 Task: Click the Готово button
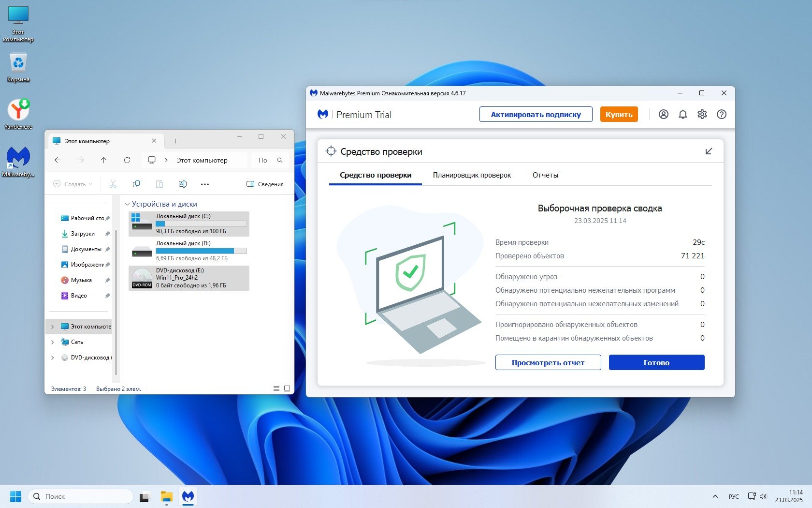tap(656, 362)
